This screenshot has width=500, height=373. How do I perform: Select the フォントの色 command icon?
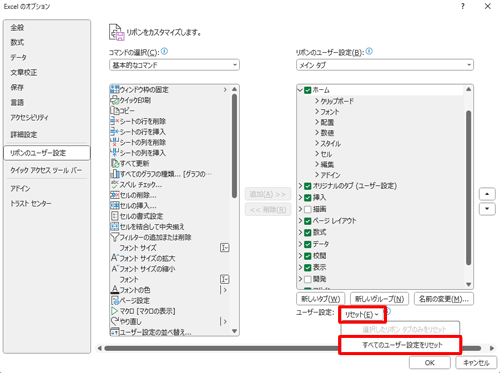[115, 290]
